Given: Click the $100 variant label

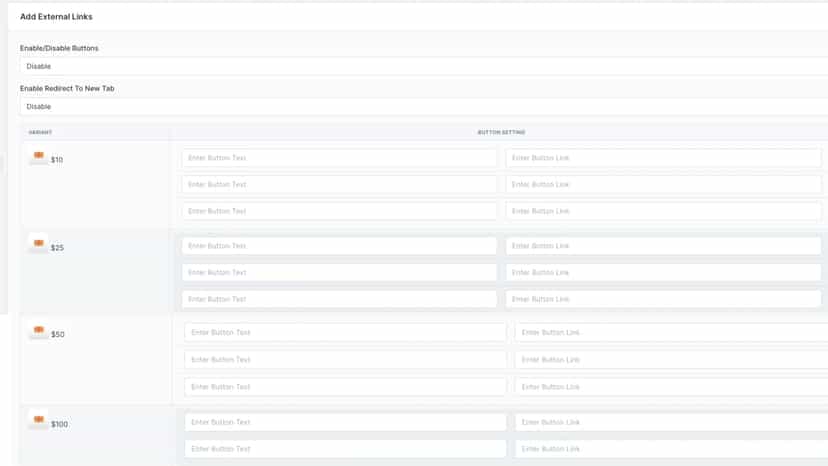Looking at the screenshot, I should pyautogui.click(x=59, y=424).
